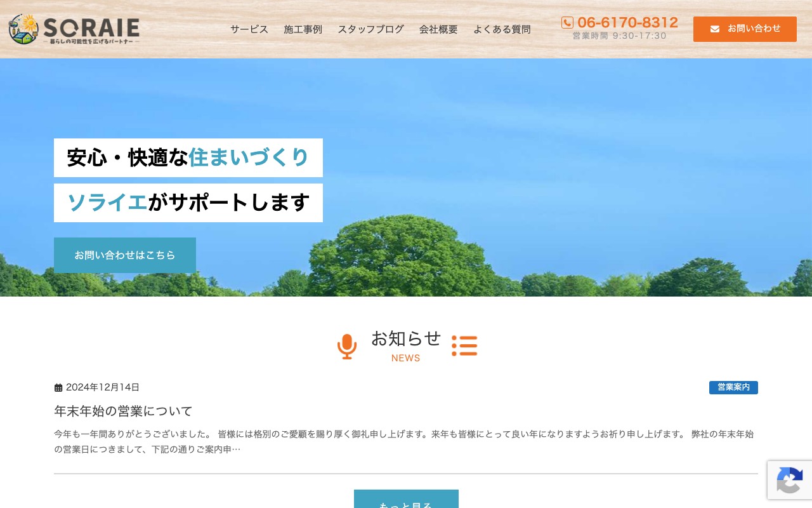Open the サービス menu item
The width and height of the screenshot is (812, 508).
[249, 29]
